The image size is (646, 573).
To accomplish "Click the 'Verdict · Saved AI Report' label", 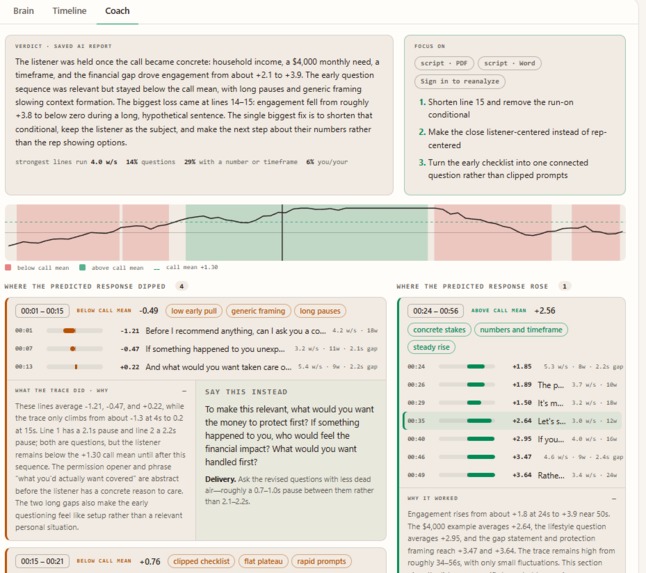I will pos(63,46).
